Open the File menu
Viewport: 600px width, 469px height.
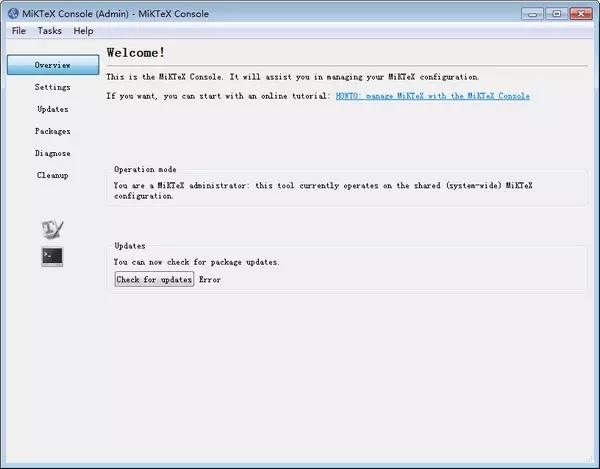(19, 31)
